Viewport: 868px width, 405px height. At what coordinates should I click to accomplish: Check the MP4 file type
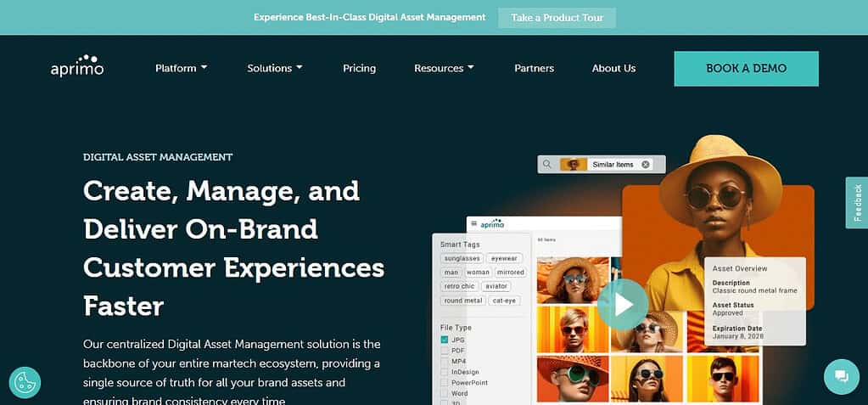tap(445, 361)
